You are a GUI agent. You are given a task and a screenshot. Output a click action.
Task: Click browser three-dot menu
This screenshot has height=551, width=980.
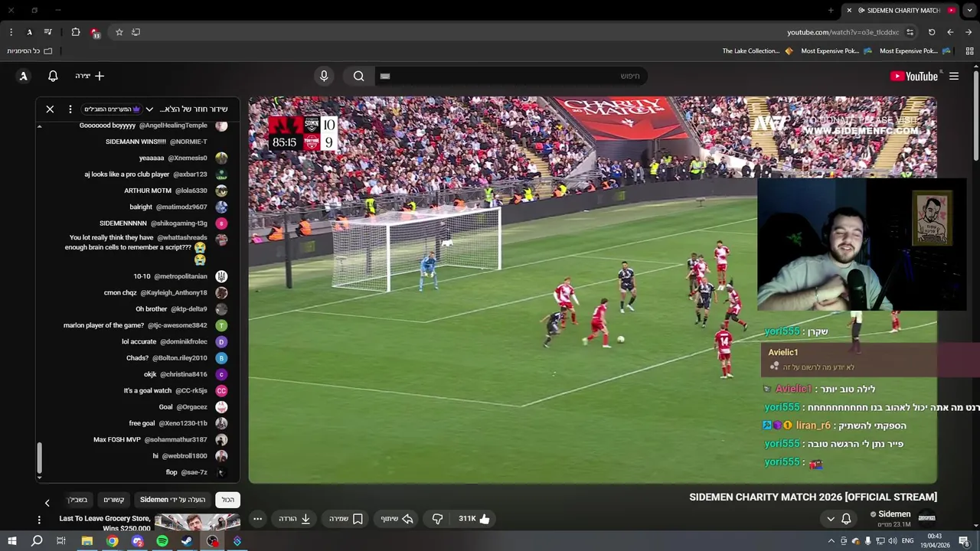coord(11,32)
